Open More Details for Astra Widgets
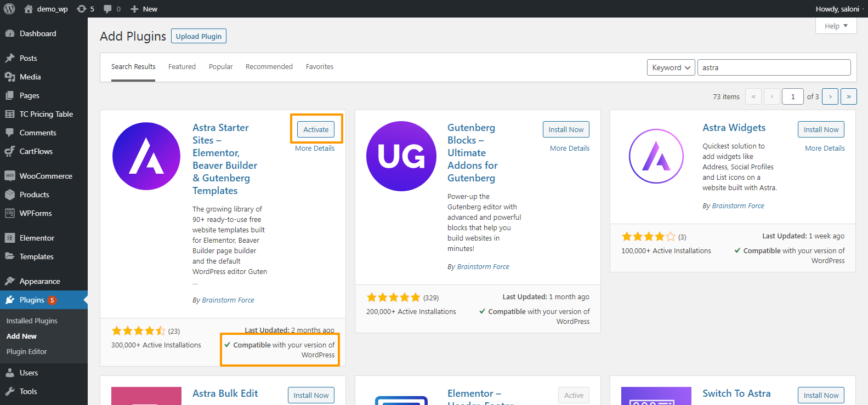Viewport: 868px width, 405px height. tap(825, 148)
